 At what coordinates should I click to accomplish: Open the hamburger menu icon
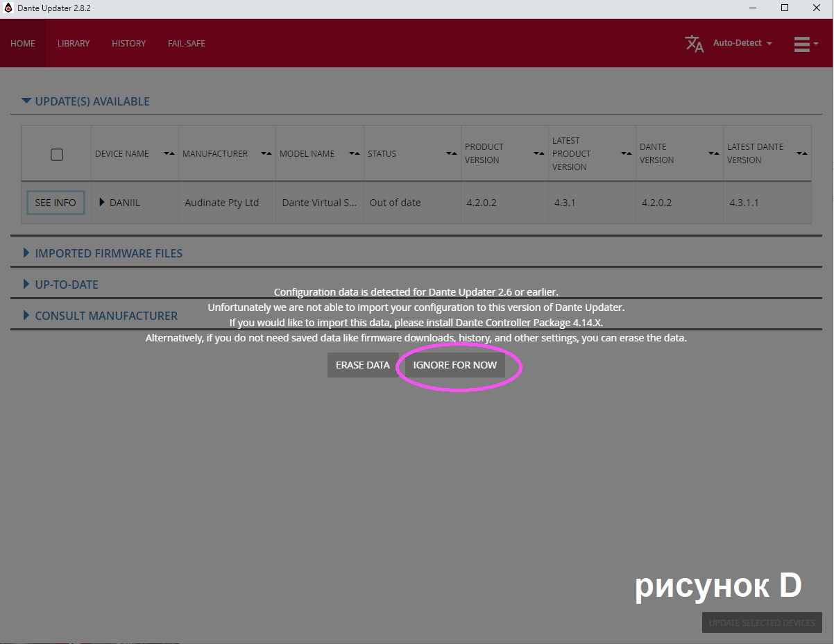(x=802, y=44)
